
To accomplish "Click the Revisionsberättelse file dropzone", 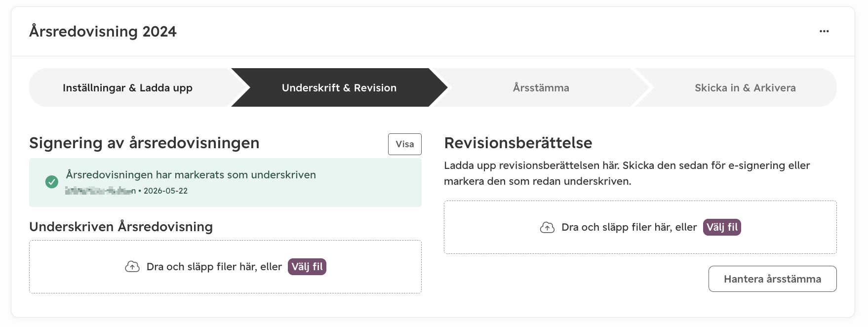I will 640,227.
